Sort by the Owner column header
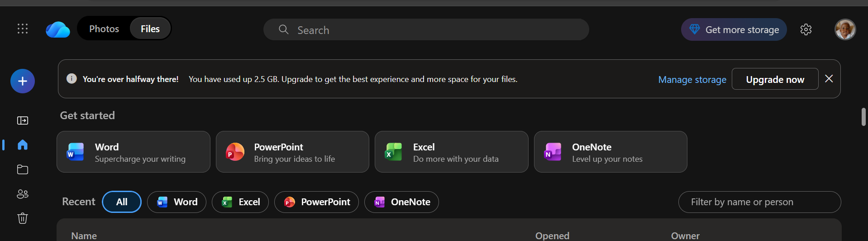868x241 pixels. pos(685,236)
